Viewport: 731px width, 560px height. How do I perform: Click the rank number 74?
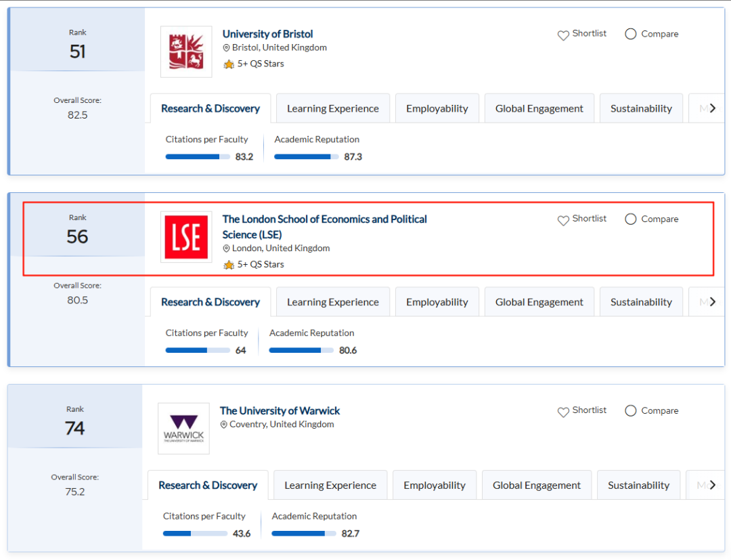point(75,428)
